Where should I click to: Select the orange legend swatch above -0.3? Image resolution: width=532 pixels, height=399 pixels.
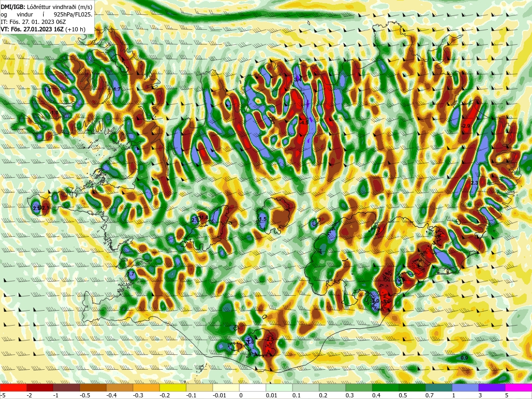pos(146,387)
